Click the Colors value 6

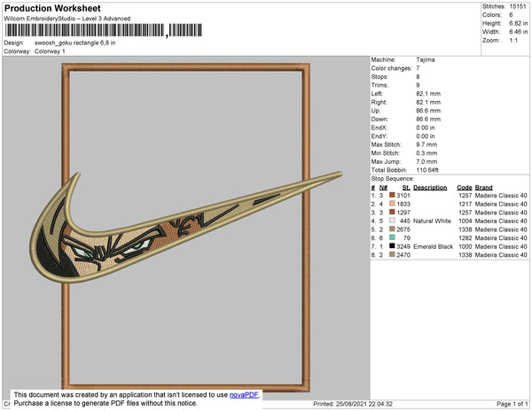(x=511, y=15)
